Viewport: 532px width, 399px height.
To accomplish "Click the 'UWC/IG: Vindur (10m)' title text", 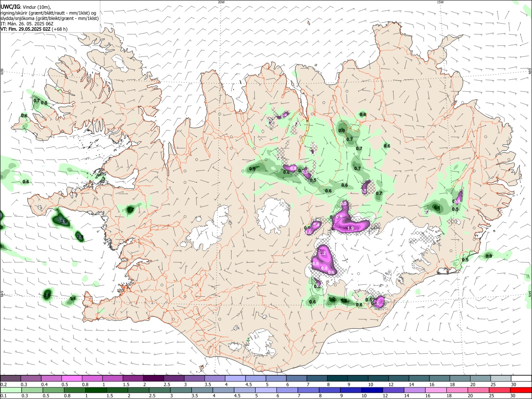I will (25, 7).
